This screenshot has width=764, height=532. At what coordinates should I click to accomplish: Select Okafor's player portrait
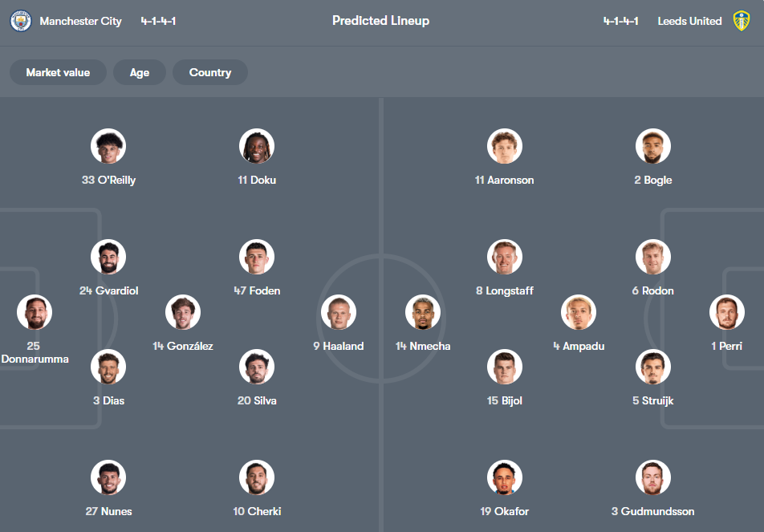[x=505, y=477]
